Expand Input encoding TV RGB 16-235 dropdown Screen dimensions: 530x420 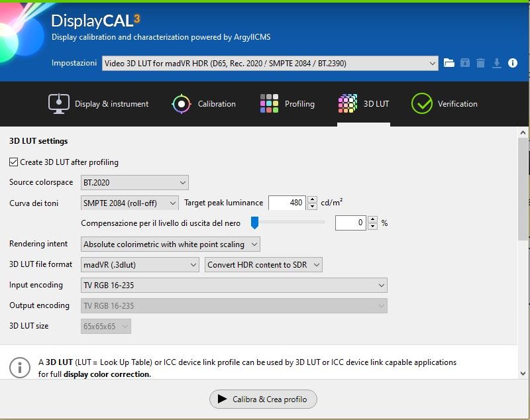[234, 285]
